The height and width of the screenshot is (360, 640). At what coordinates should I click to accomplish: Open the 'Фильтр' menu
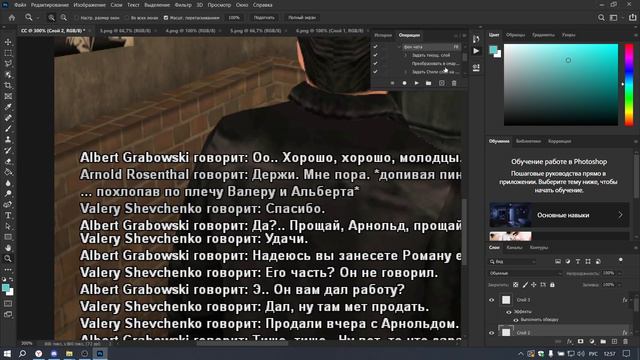coord(183,5)
